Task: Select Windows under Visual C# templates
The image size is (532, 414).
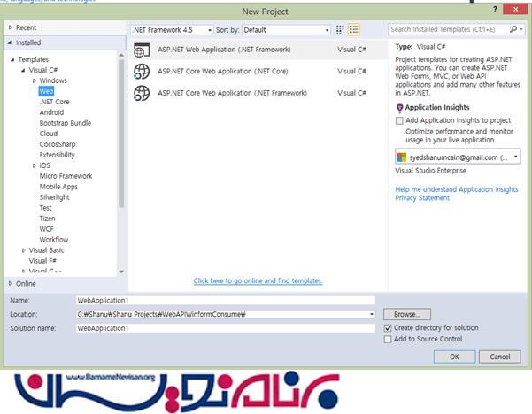Action: pos(52,80)
